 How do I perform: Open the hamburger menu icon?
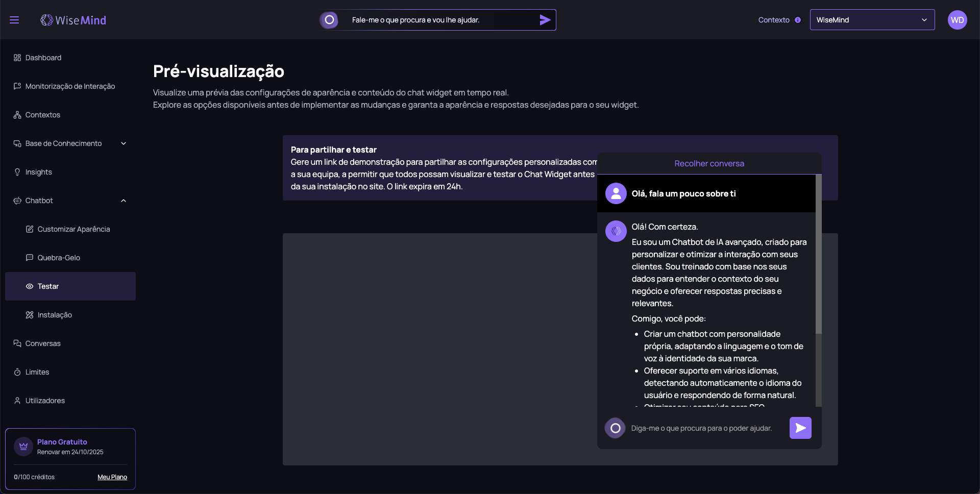[x=14, y=20]
